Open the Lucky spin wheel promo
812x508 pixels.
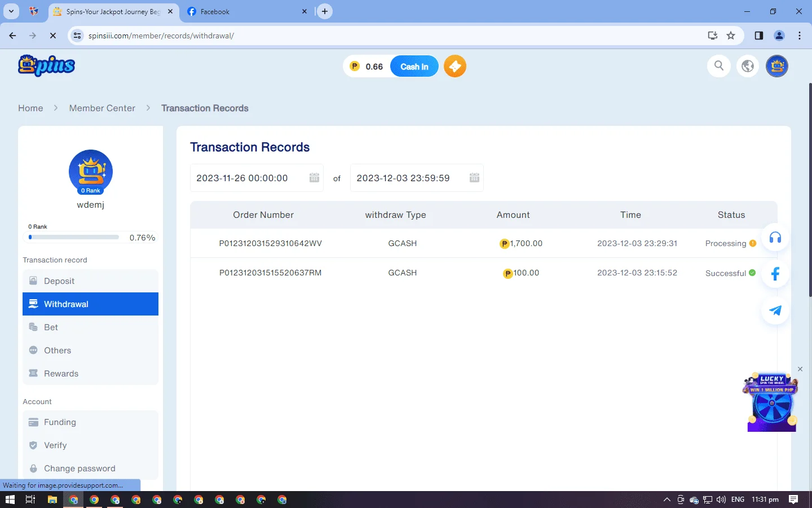(x=771, y=403)
